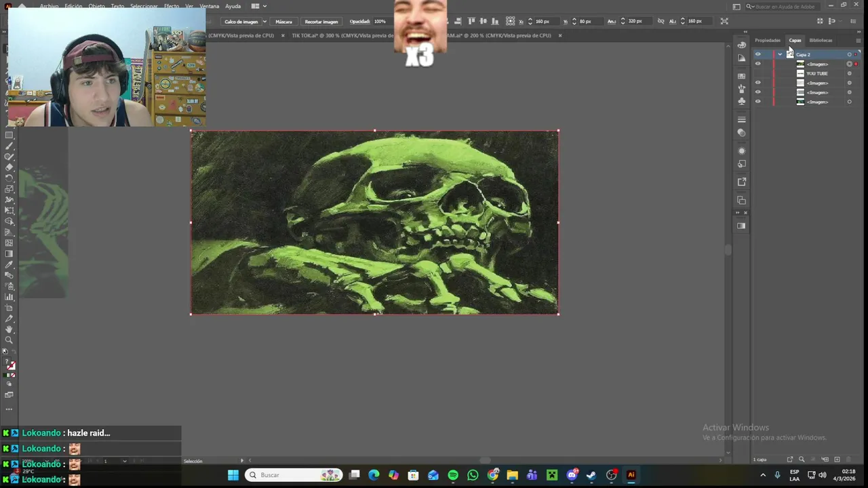Click the reference point locator grid
Screen dimensions: 868x488
[511, 21]
